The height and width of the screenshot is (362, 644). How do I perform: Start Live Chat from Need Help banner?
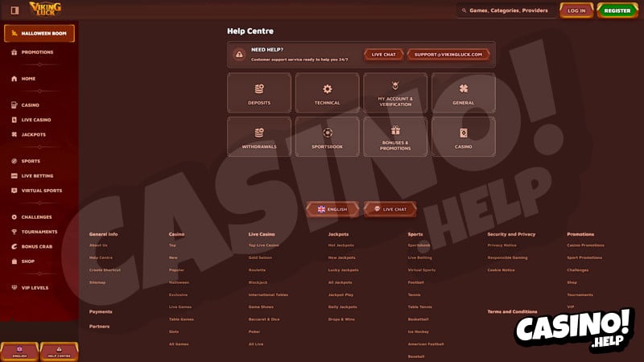[384, 55]
